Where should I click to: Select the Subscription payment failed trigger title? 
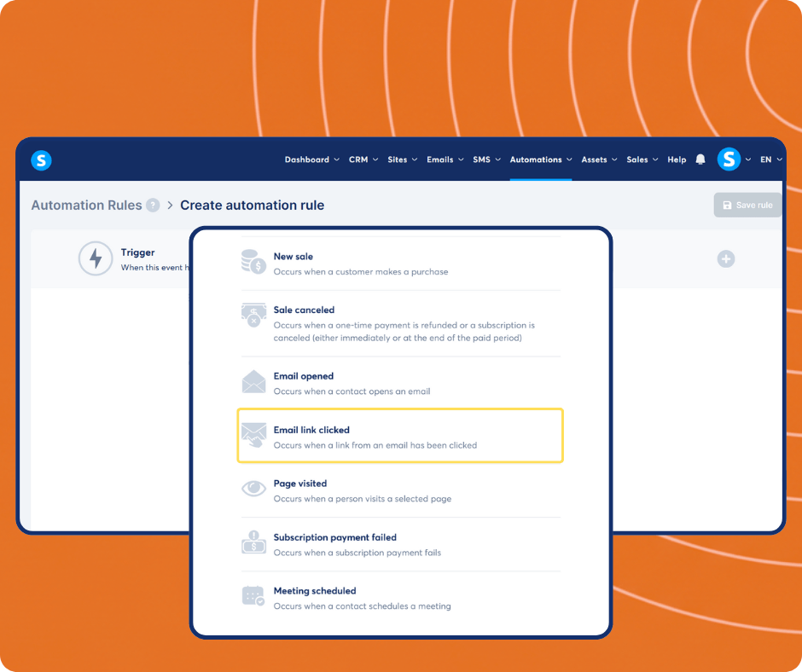pos(335,537)
